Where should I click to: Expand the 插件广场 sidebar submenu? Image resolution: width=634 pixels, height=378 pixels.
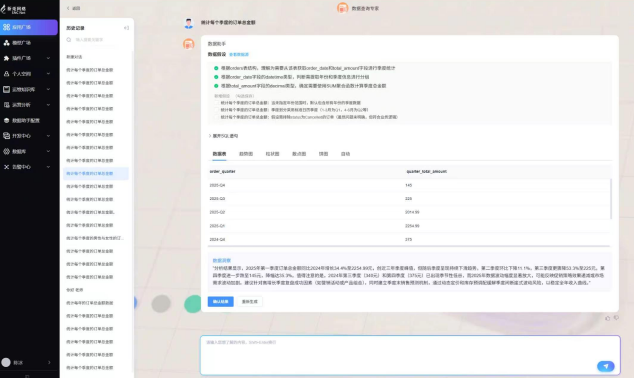point(49,58)
